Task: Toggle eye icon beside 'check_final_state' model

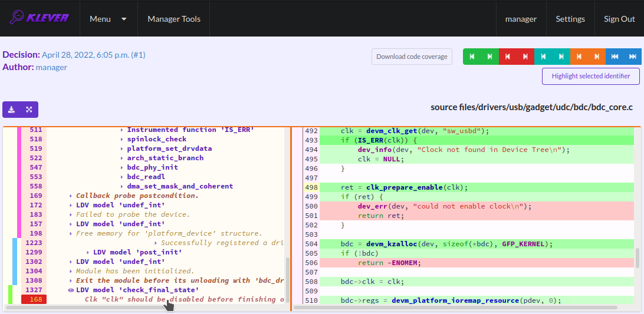Action: click(71, 290)
